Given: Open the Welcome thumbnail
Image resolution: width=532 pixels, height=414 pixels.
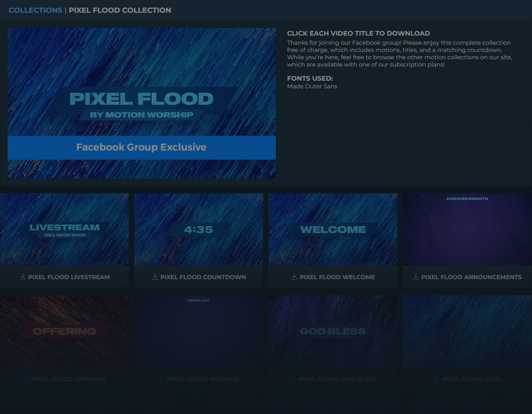Looking at the screenshot, I should point(333,229).
